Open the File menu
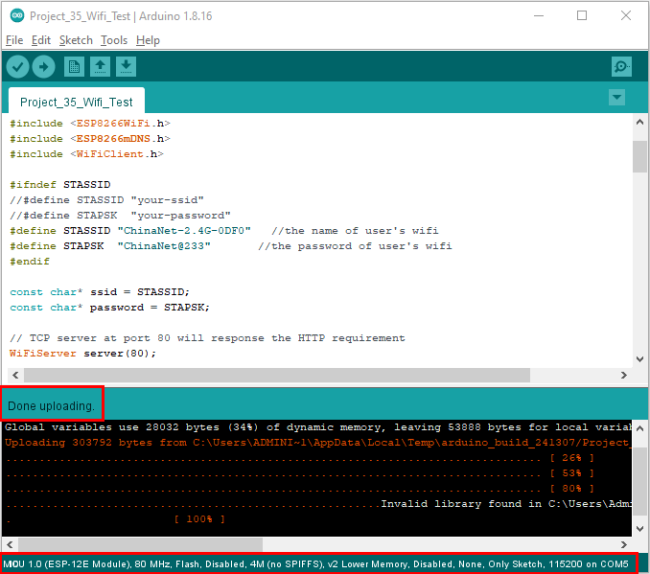 tap(15, 40)
